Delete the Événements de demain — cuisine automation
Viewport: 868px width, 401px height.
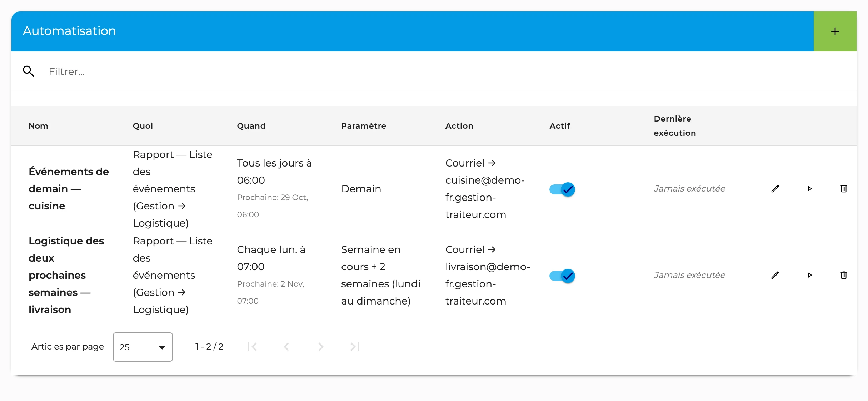pos(844,189)
